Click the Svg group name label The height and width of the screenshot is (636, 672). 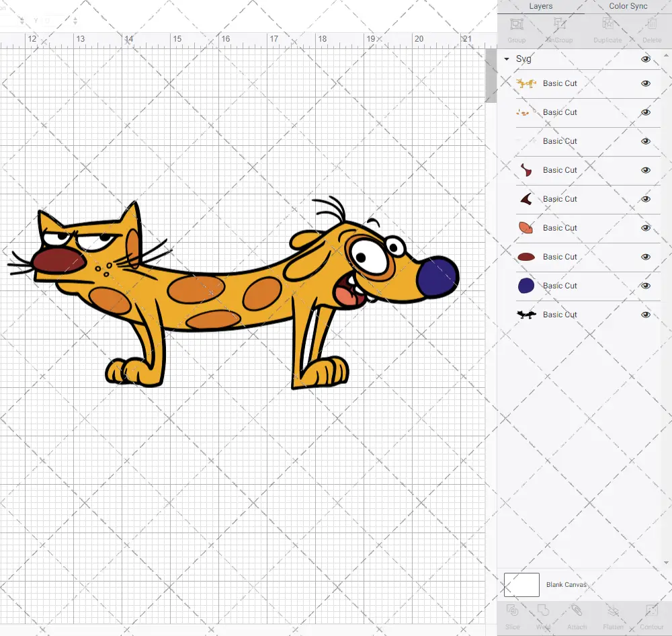tap(523, 58)
